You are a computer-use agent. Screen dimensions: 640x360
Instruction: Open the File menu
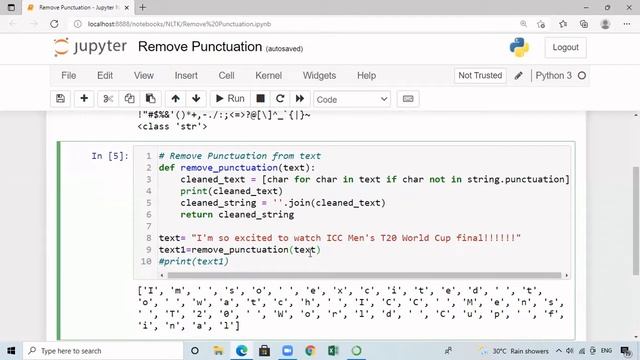[69, 76]
